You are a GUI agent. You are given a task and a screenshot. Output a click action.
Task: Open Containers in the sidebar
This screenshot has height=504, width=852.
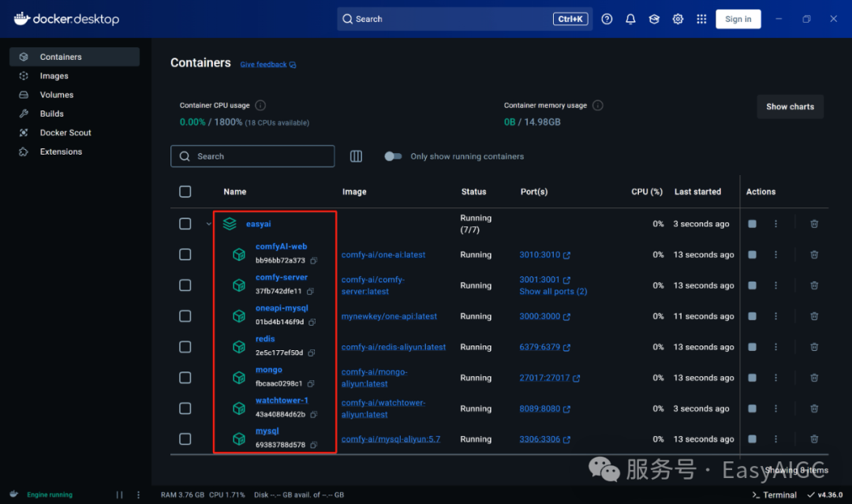(74, 57)
